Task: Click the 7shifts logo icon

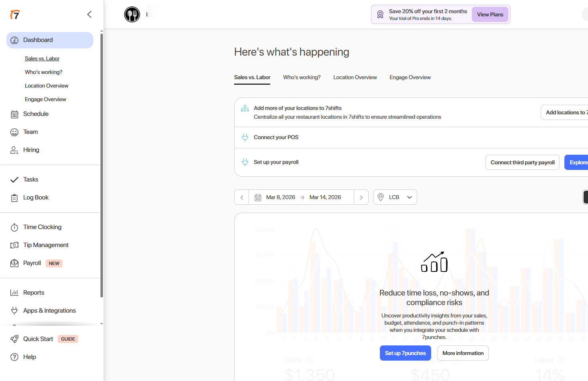Action: click(x=15, y=15)
